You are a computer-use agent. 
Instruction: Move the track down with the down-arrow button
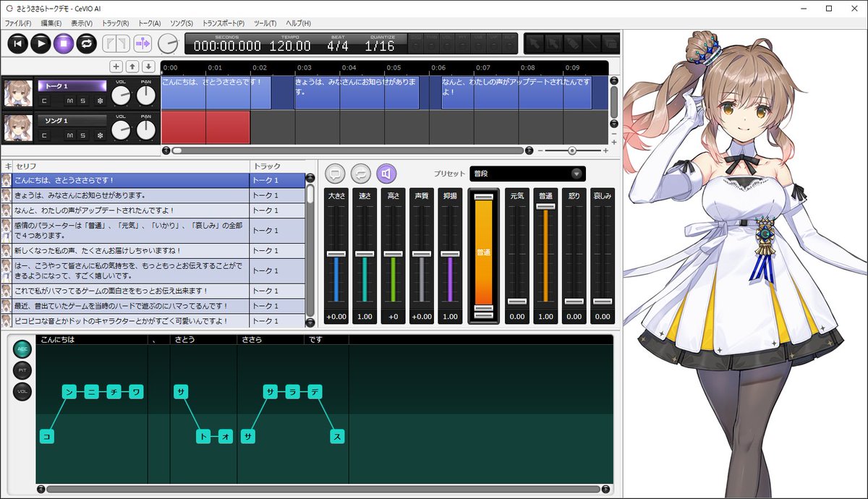coord(148,67)
